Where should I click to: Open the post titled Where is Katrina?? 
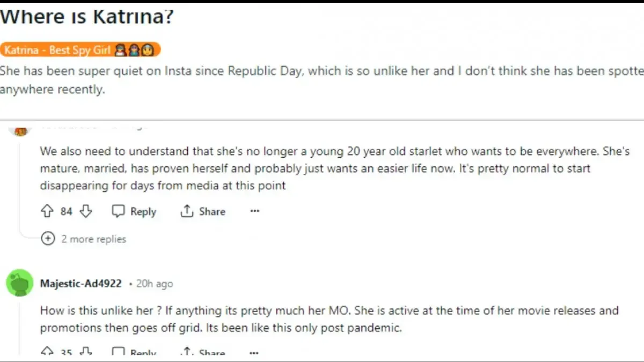point(86,16)
